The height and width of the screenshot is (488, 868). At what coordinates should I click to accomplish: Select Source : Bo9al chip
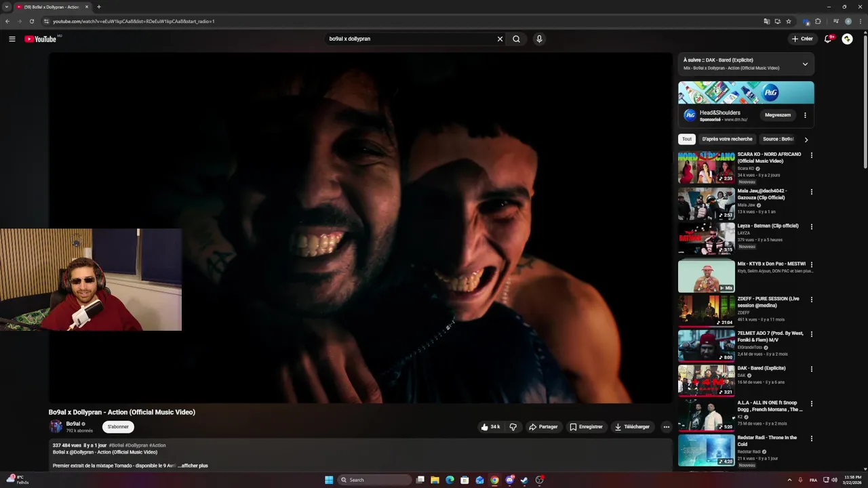[x=778, y=139]
